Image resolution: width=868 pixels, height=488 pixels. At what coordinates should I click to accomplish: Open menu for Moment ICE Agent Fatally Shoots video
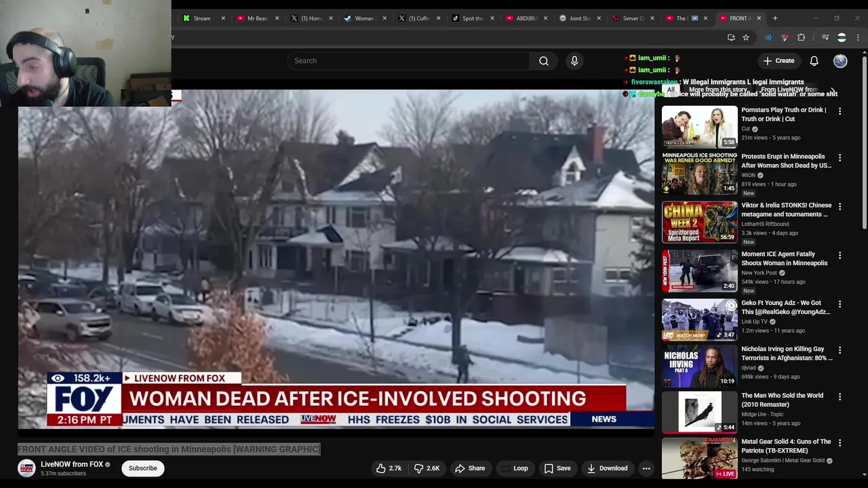tap(840, 256)
